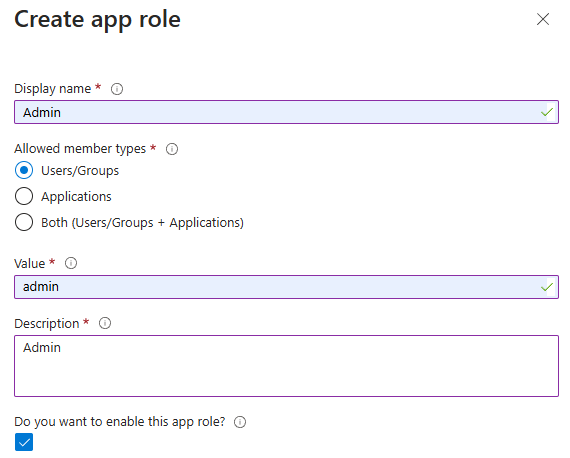This screenshot has width=570, height=458.
Task: Click the Users/Groups option label text
Action: (80, 171)
